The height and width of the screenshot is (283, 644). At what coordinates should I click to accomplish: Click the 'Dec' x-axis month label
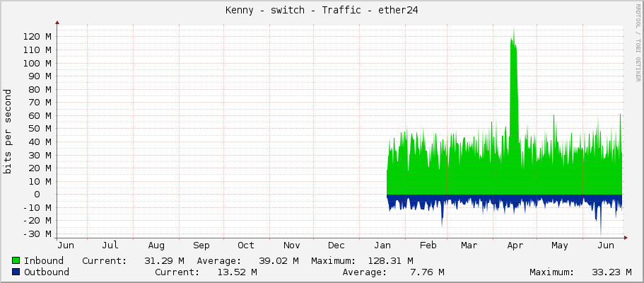coord(336,246)
